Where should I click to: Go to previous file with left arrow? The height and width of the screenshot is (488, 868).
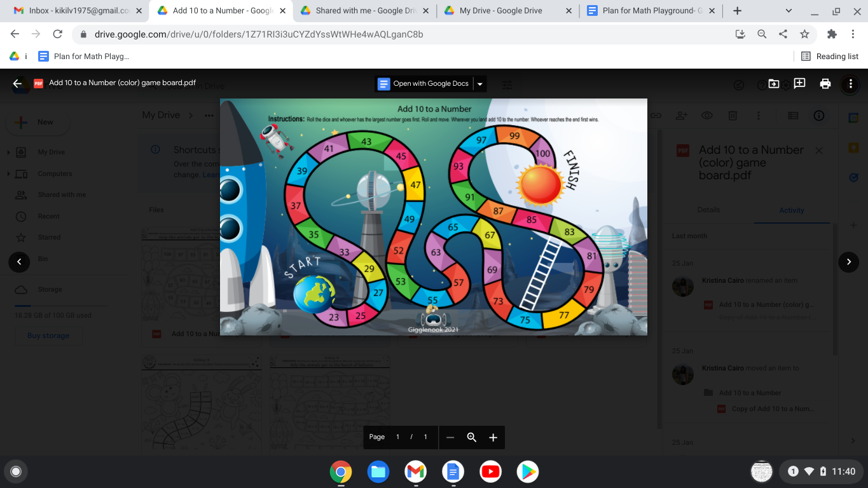click(19, 261)
